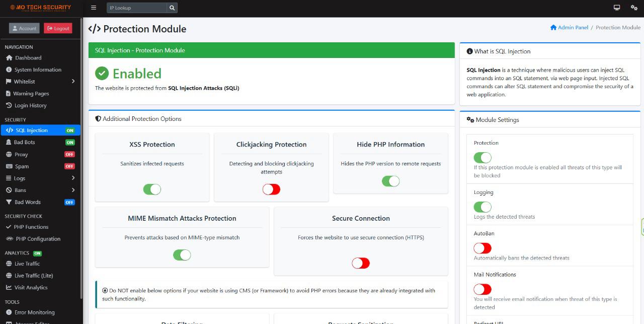Click the hamburger menu icon

94,8
